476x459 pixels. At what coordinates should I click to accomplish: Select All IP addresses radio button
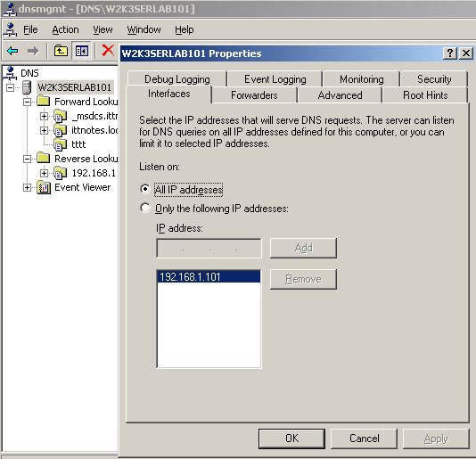[145, 189]
